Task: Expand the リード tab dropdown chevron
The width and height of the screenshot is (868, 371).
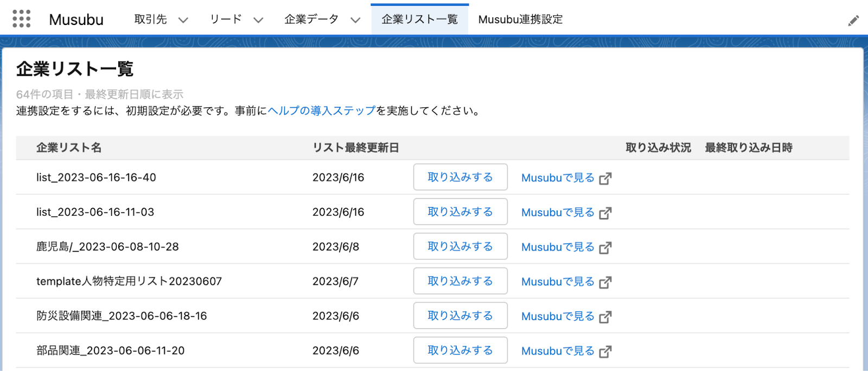Action: click(258, 20)
